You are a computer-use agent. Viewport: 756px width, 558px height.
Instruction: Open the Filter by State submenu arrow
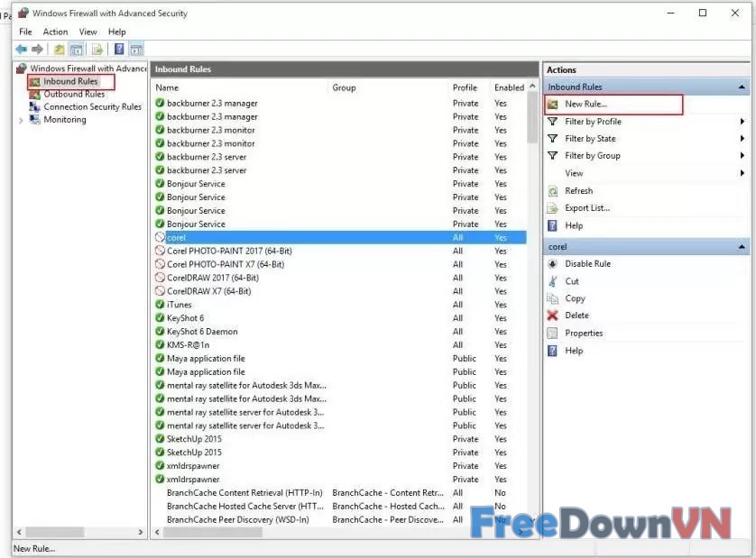coord(742,139)
